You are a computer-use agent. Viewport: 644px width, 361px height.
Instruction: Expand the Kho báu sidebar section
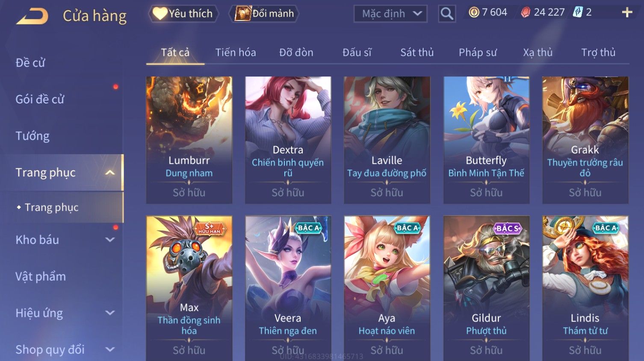[x=110, y=240]
